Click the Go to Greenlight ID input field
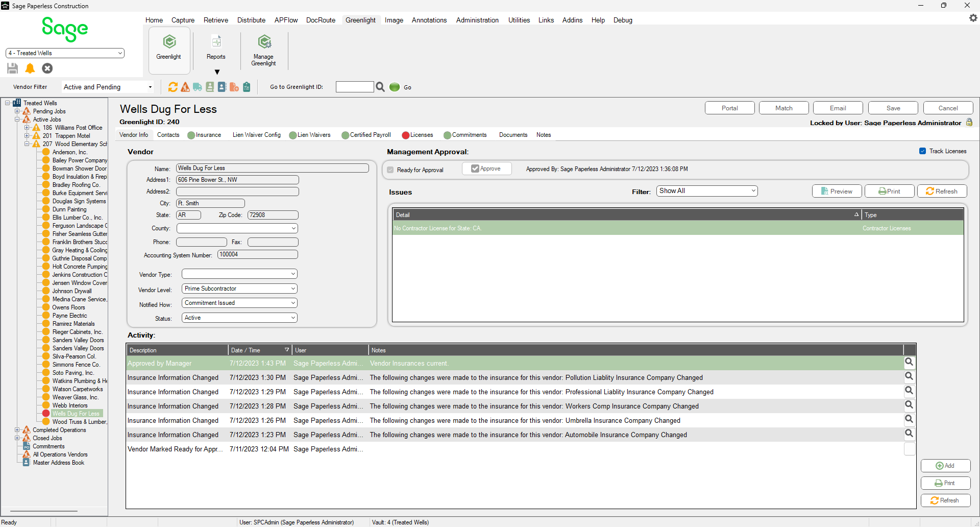Screen dimensions: 980x527 coord(355,87)
